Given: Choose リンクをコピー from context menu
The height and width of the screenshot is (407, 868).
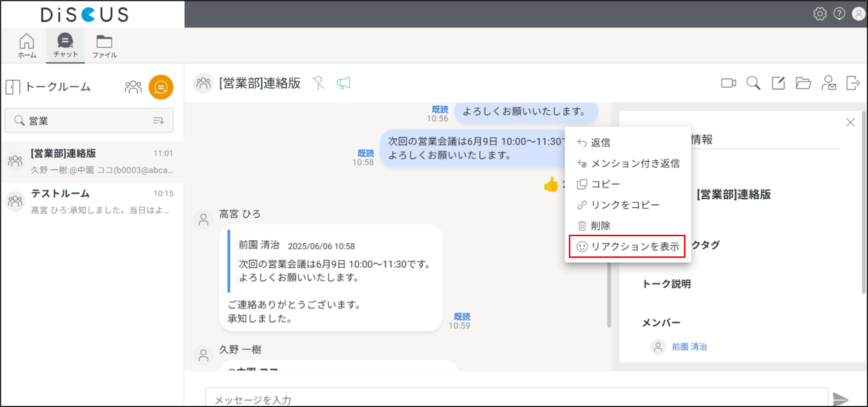Looking at the screenshot, I should tap(628, 205).
